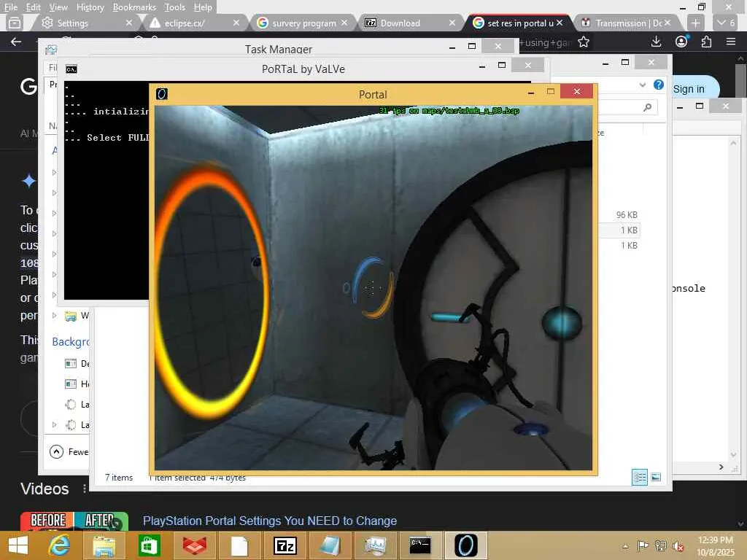
Task: Open the View menu in browser
Action: click(x=58, y=7)
